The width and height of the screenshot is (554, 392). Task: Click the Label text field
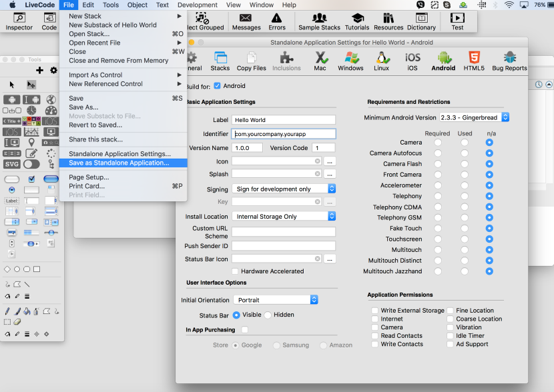[284, 120]
